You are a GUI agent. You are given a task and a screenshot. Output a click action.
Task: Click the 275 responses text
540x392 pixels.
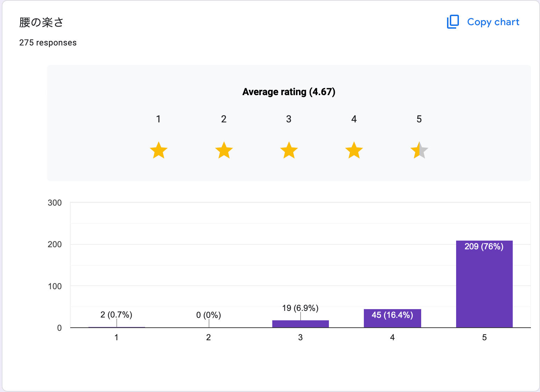pyautogui.click(x=48, y=43)
